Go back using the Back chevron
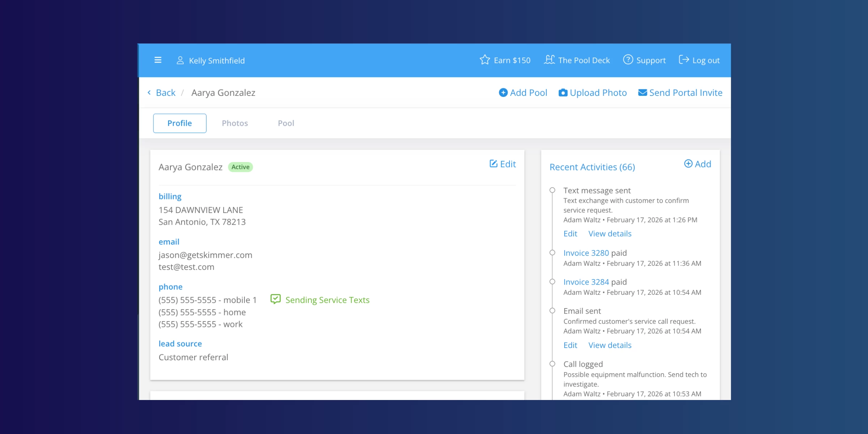Image resolution: width=868 pixels, height=434 pixels. click(149, 93)
